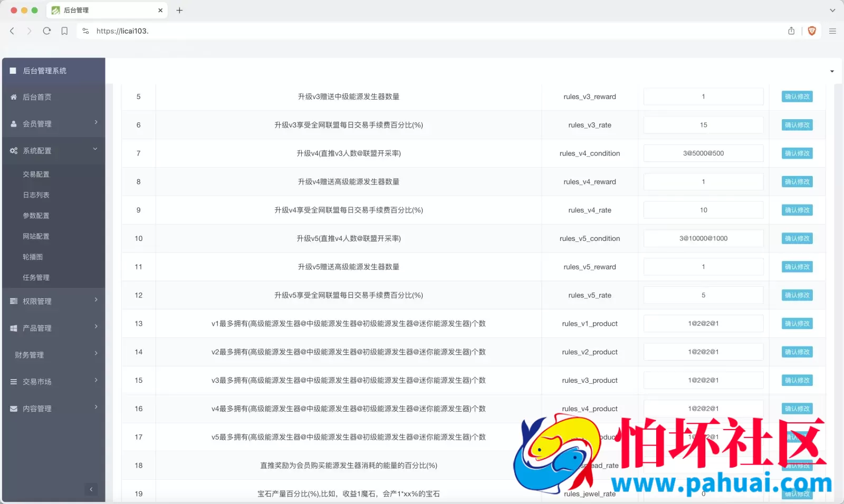Collapse the sidebar with the bottom arrow button
Image resolution: width=844 pixels, height=504 pixels.
point(91,489)
